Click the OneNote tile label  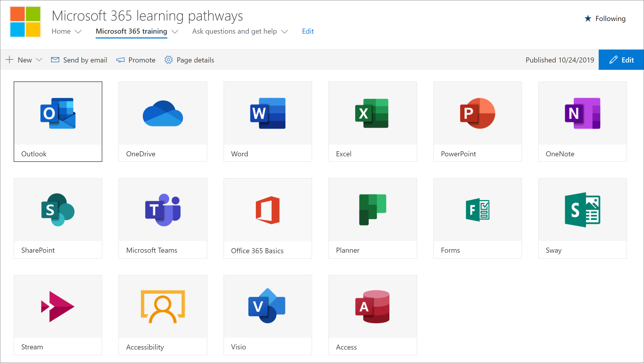tap(560, 154)
